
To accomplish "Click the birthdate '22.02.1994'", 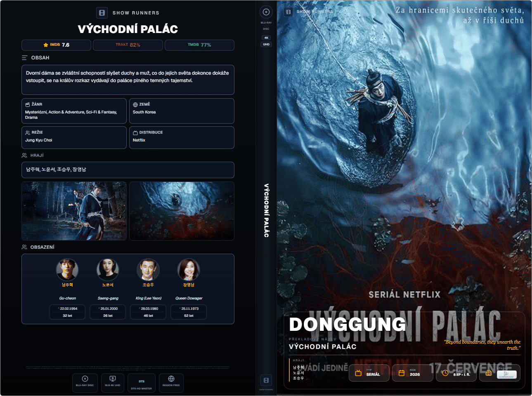I will point(69,309).
